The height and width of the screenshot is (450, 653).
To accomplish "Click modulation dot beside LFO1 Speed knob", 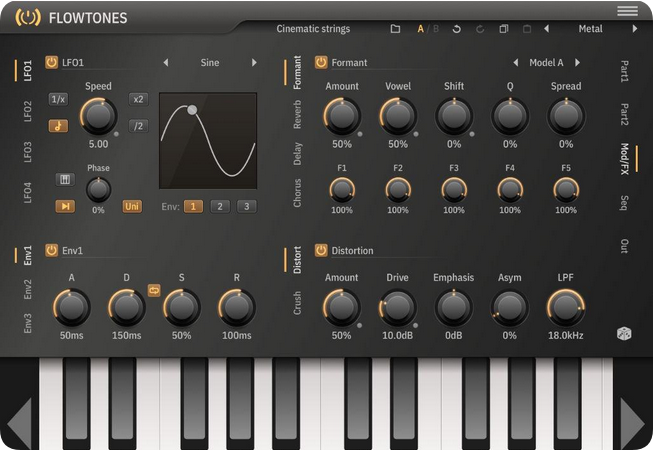I will tap(116, 134).
